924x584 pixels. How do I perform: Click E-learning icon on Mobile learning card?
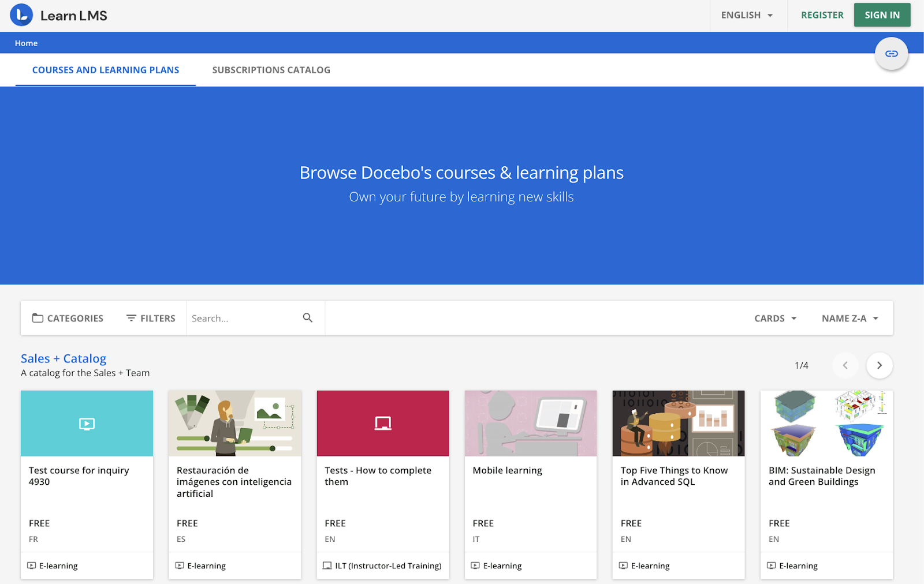coord(475,566)
